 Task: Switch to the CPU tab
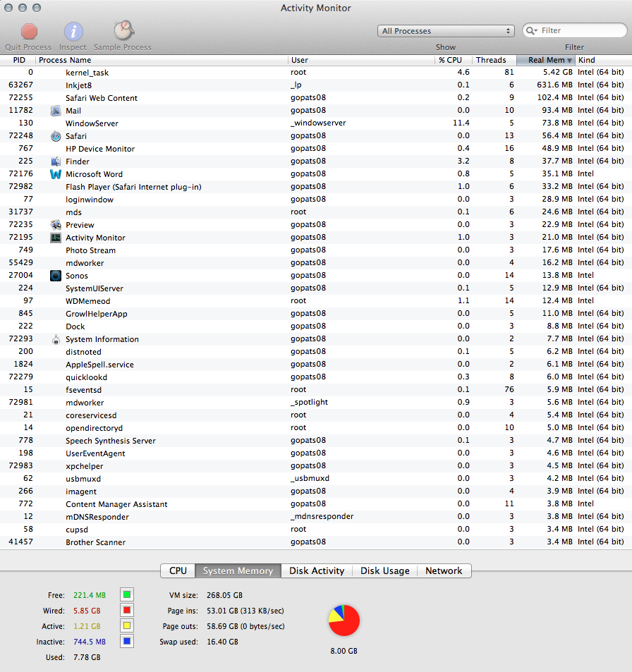[x=178, y=571]
